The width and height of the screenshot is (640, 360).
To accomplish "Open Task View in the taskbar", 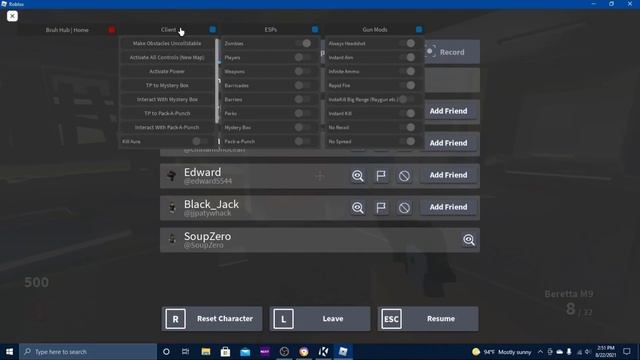I will coord(185,351).
